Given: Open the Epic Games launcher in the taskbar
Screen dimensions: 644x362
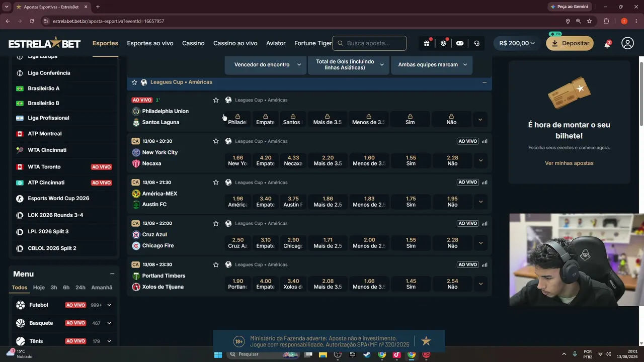Looking at the screenshot, I should pyautogui.click(x=352, y=355).
